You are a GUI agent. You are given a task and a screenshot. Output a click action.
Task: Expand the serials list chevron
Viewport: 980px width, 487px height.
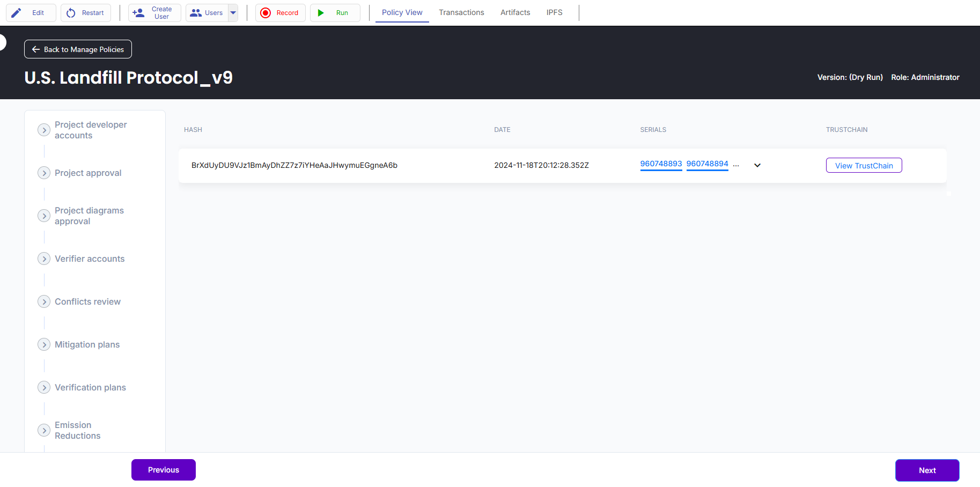757,165
